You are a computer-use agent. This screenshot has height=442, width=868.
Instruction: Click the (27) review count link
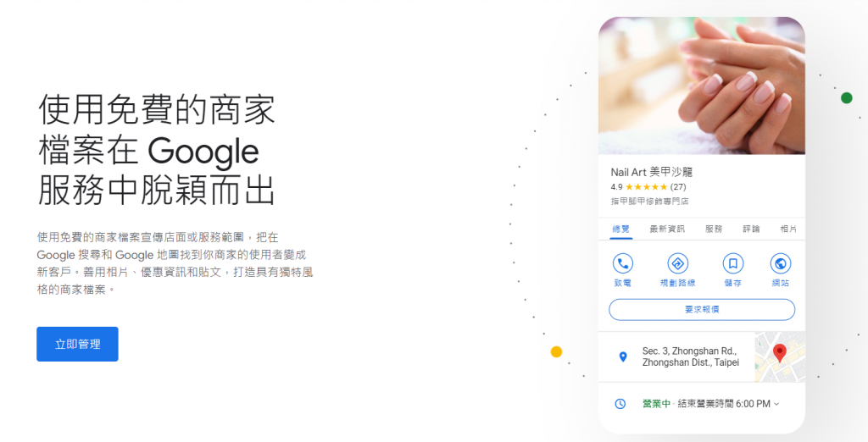(x=678, y=187)
